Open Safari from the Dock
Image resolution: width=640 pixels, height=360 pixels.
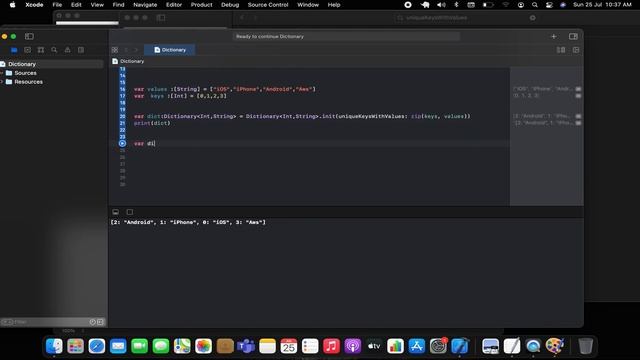click(x=97, y=346)
